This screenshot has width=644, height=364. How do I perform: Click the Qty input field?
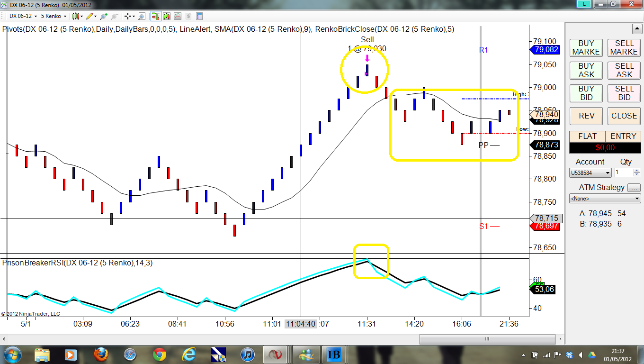point(624,173)
